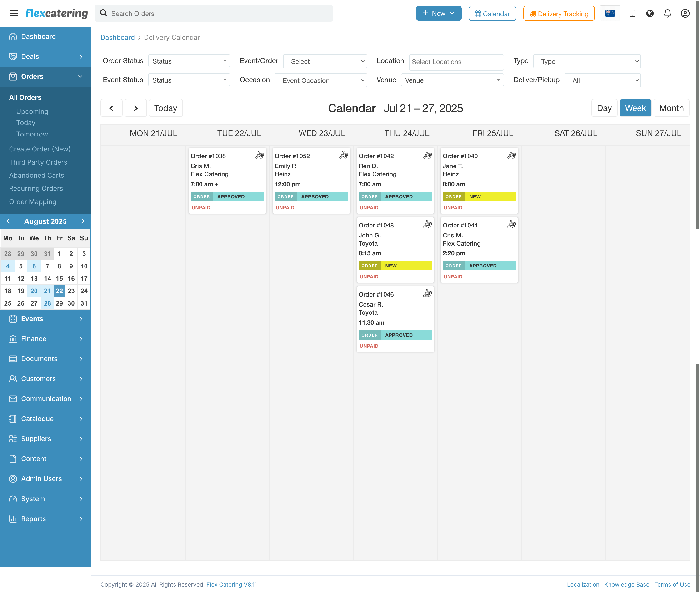Click the mobile device icon in the top bar
This screenshot has height=593, width=700.
632,13
